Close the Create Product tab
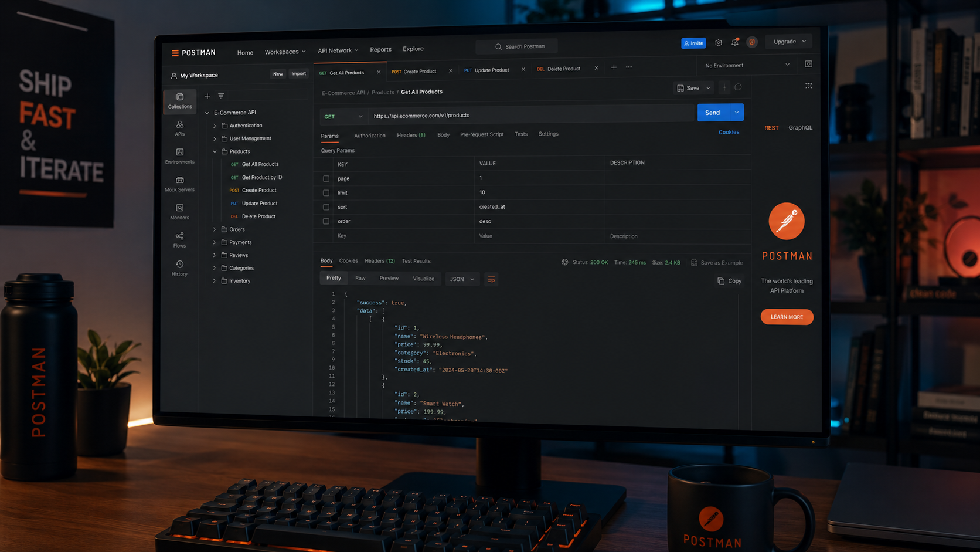980x552 pixels. pos(451,70)
